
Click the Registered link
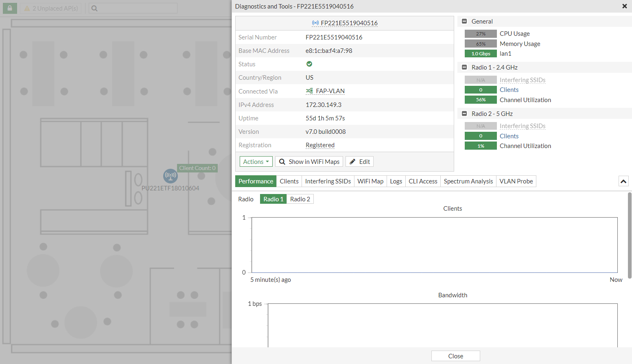pos(320,145)
